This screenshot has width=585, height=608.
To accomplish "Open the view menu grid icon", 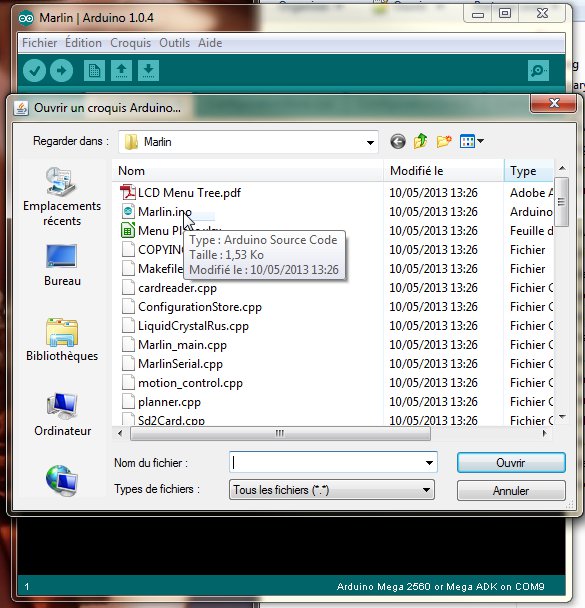I will [x=471, y=141].
